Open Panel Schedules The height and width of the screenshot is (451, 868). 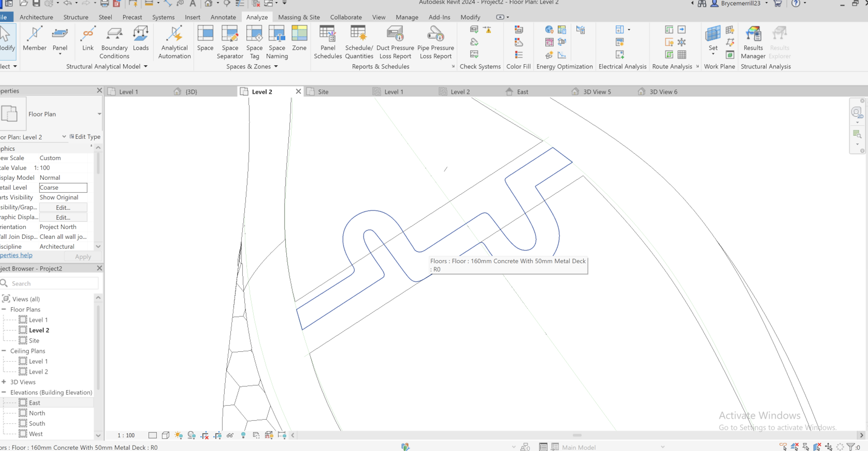click(x=328, y=43)
